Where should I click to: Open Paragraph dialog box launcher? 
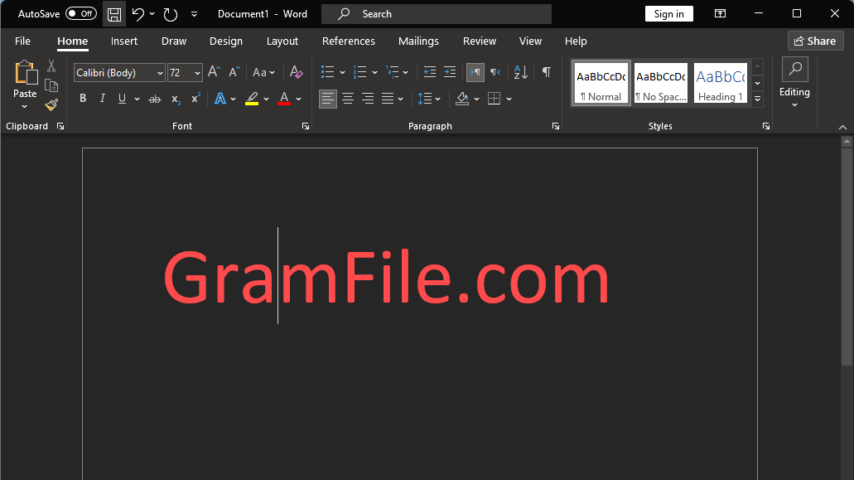556,126
